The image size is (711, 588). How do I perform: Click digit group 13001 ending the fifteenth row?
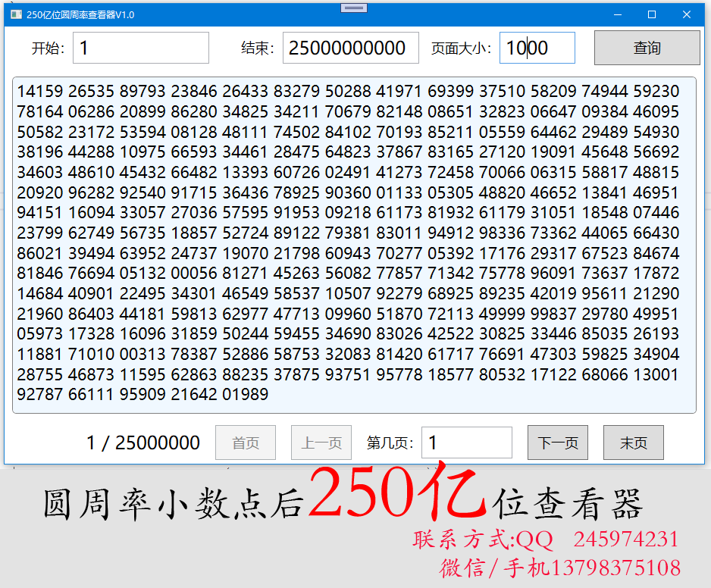[x=655, y=374]
